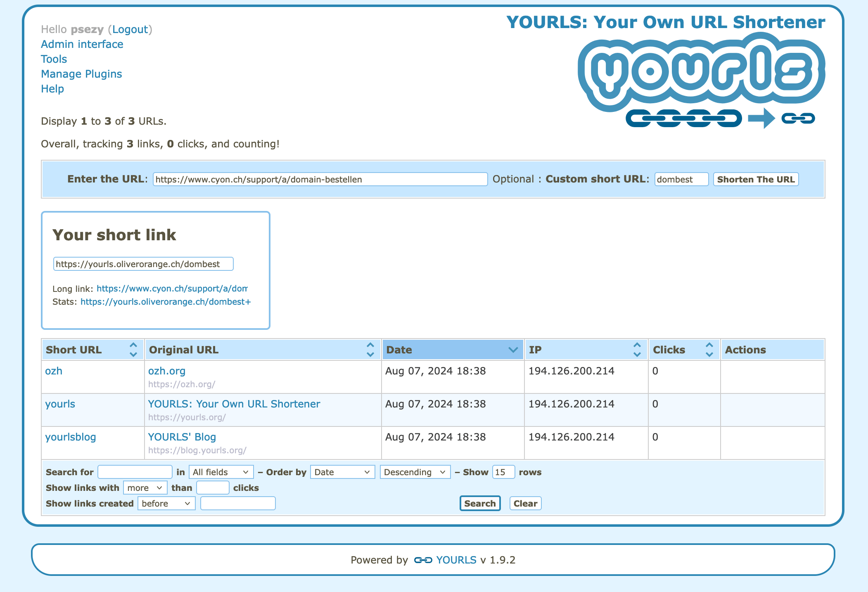
Task: Focus the Search for text field
Action: [135, 472]
